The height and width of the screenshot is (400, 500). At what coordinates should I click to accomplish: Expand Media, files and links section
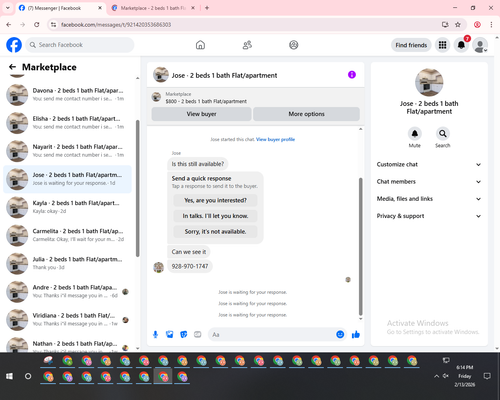point(429,199)
